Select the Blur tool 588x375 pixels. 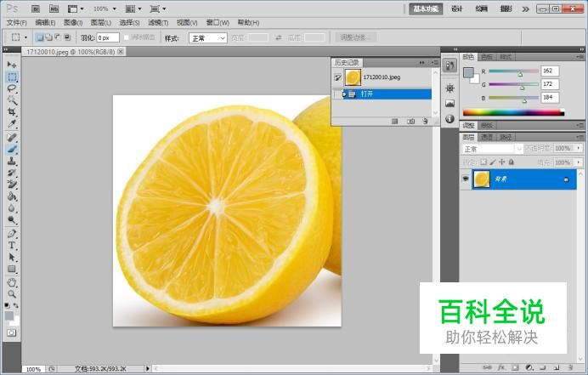coord(12,207)
